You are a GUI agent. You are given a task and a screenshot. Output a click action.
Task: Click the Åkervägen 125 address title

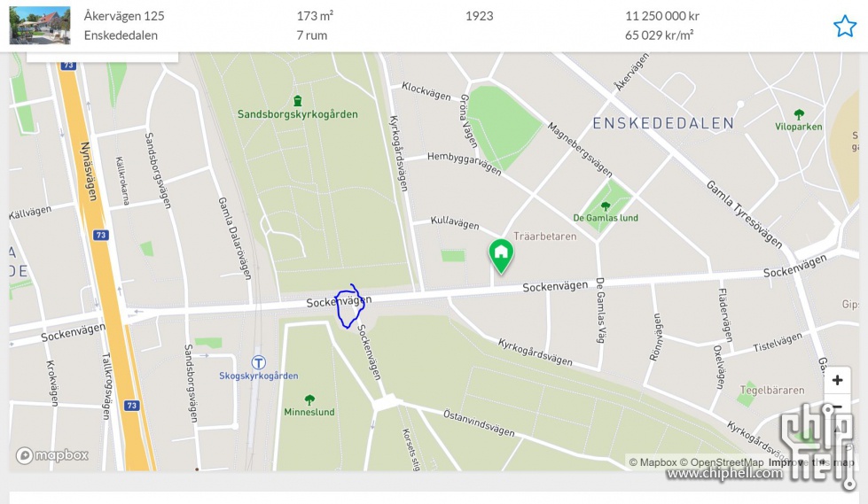coord(124,16)
